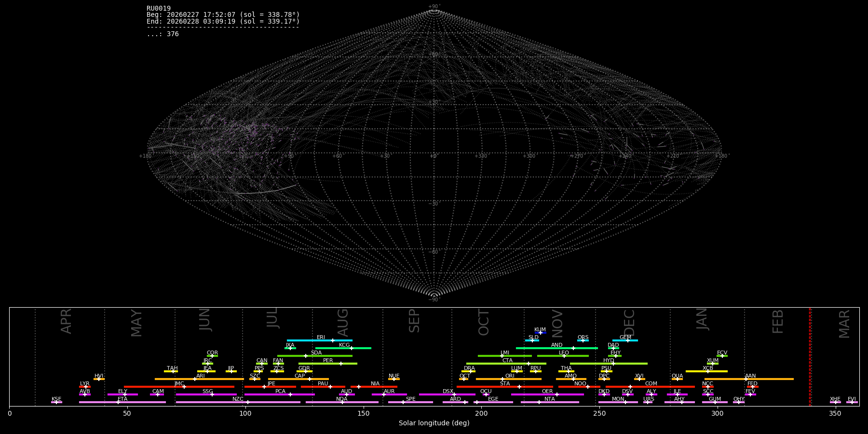
Task: Click the yellow XCB shower activity bar
Action: [706, 371]
